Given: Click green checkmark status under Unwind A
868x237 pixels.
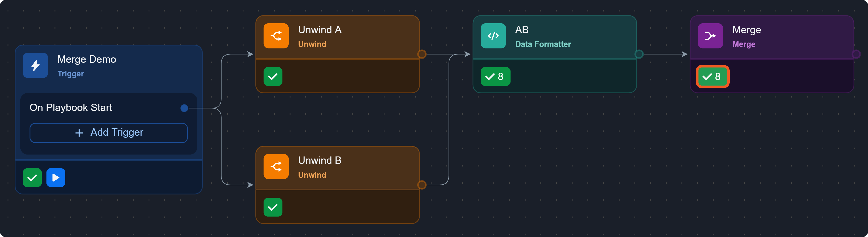Looking at the screenshot, I should (273, 76).
